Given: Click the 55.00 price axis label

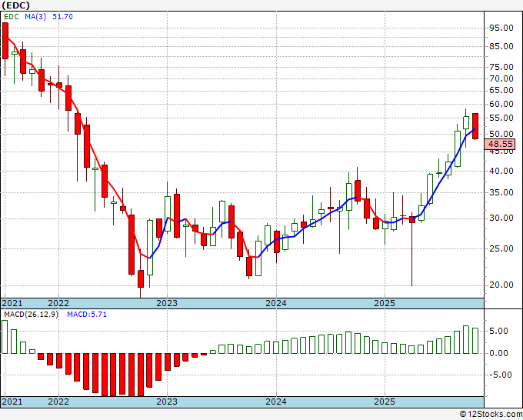Looking at the screenshot, I should click(501, 118).
